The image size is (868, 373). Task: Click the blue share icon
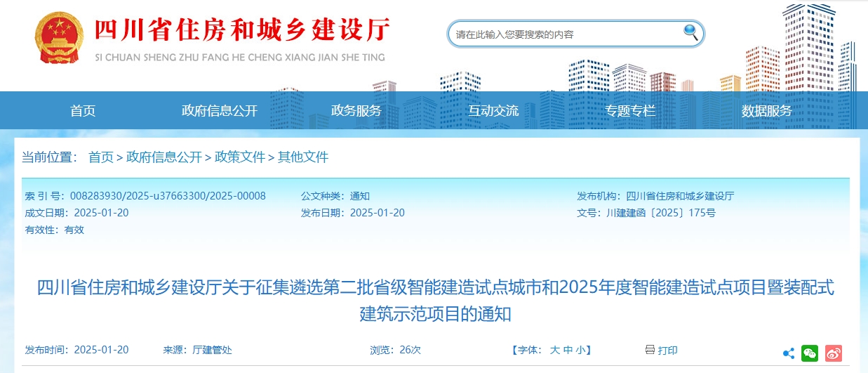788,354
